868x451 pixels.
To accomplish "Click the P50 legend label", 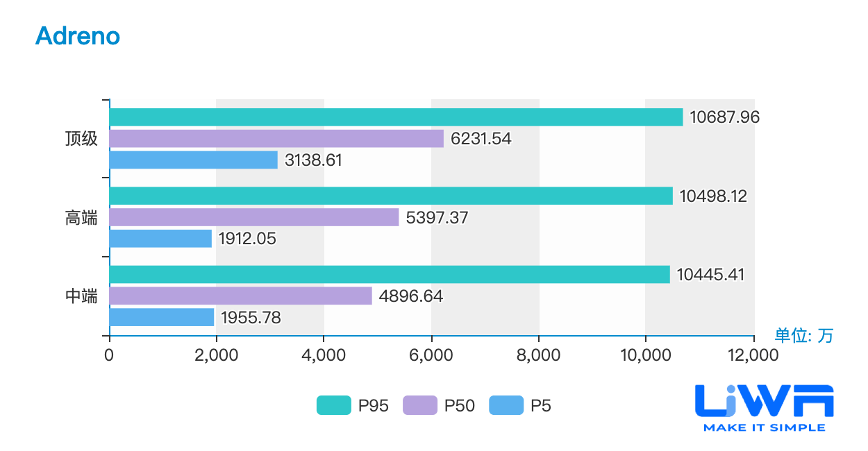I will (x=460, y=406).
